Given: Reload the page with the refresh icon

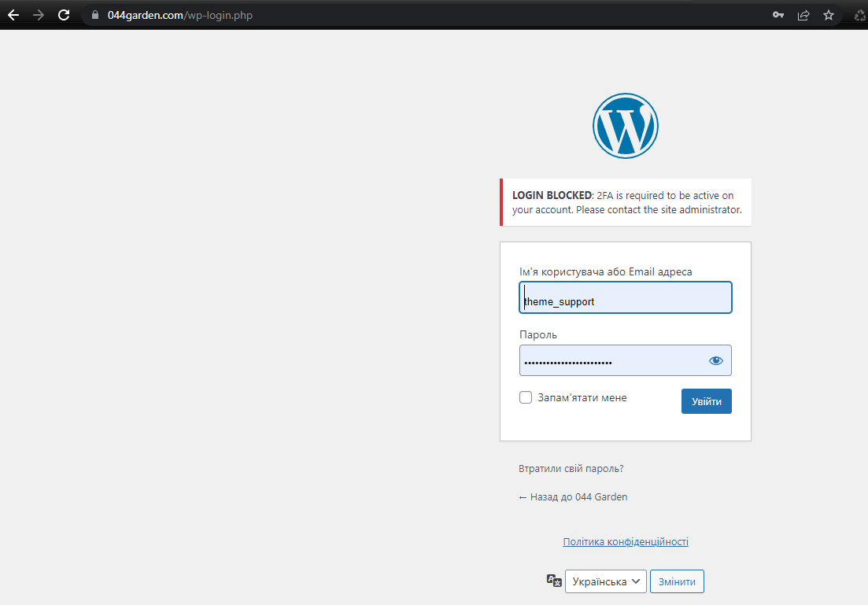Looking at the screenshot, I should [64, 15].
